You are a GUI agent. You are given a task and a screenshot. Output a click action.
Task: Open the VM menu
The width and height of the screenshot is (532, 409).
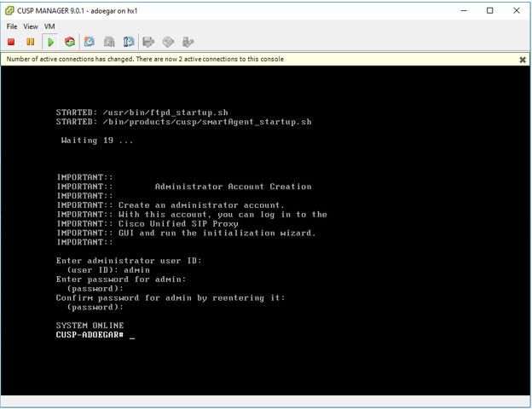pyautogui.click(x=49, y=26)
